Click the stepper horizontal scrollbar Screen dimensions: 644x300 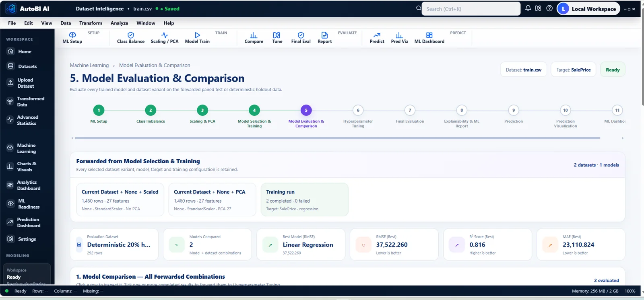click(x=337, y=138)
